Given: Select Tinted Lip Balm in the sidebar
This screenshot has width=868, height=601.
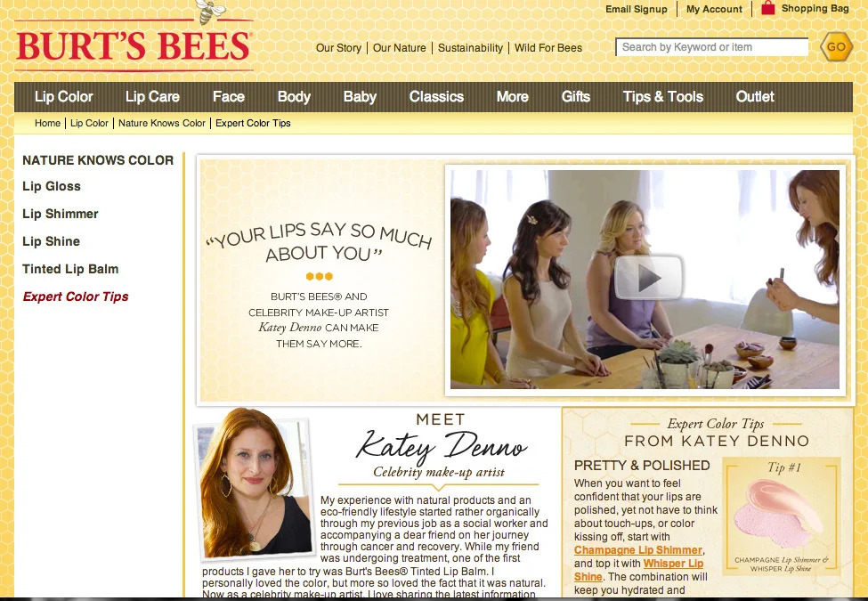Looking at the screenshot, I should click(x=70, y=269).
